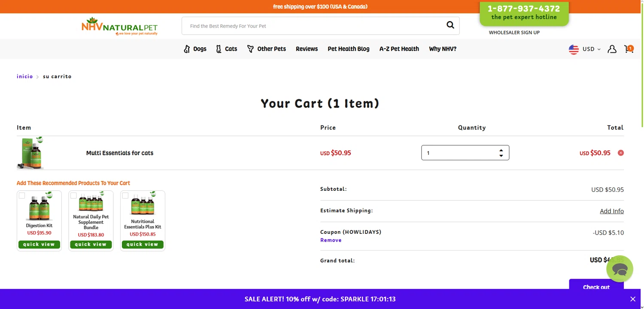
Task: Open the chat bubble widget
Action: (620, 269)
